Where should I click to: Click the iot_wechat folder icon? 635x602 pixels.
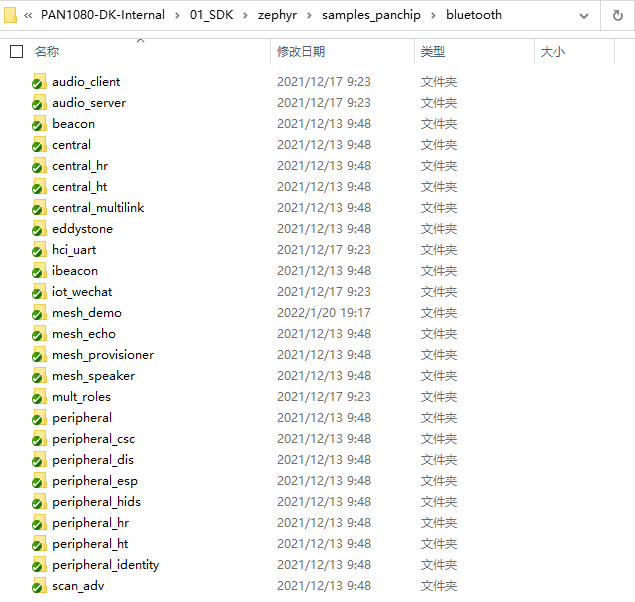tap(39, 291)
